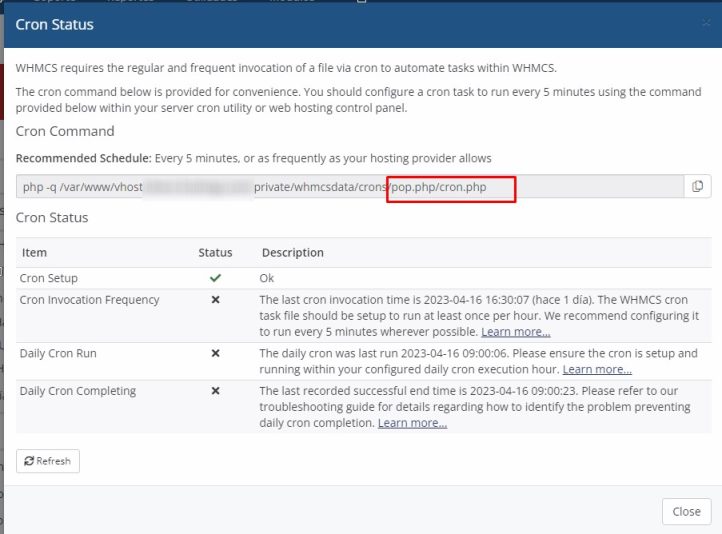722x534 pixels.
Task: Click the highlighted pop.php/cron.php path text
Action: click(451, 187)
